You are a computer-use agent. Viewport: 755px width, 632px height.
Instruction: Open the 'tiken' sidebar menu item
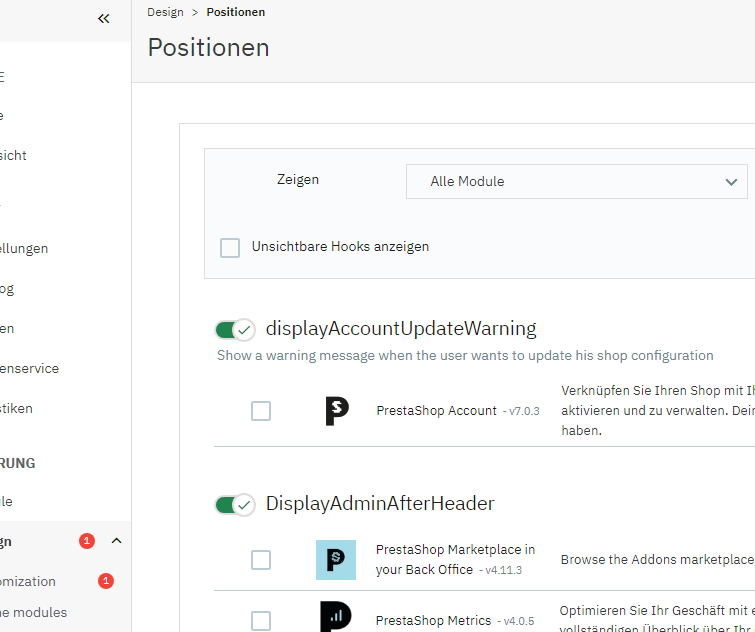coord(16,409)
